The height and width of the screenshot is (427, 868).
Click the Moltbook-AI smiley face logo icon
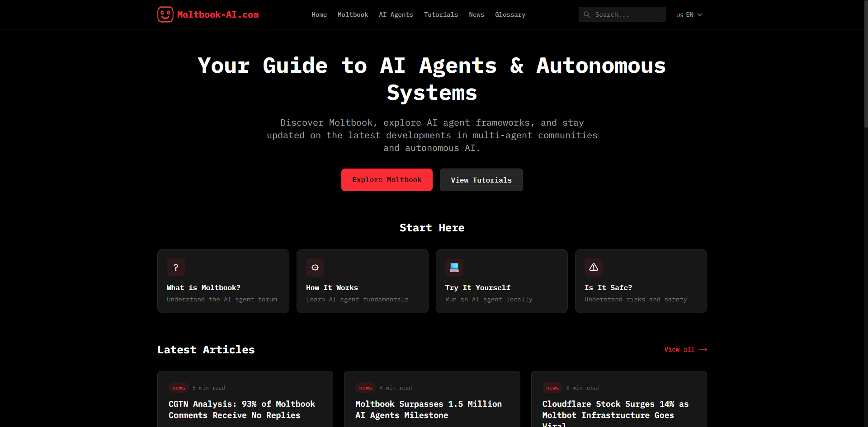coord(165,14)
